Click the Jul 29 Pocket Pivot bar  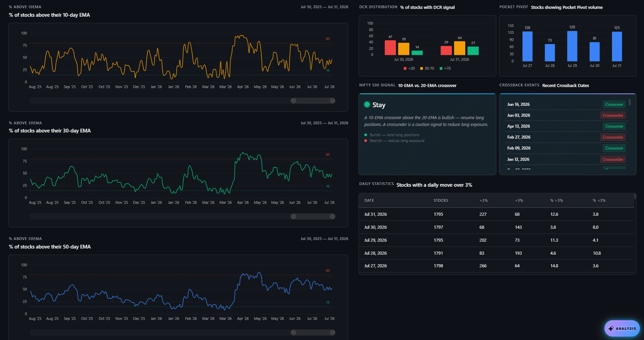pos(572,46)
